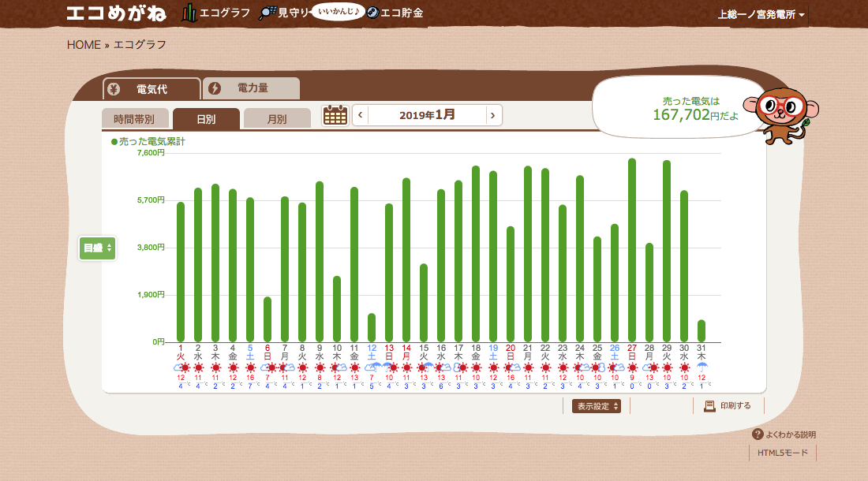This screenshot has width=868, height=481.
Task: Go to next month arrow
Action: point(492,116)
